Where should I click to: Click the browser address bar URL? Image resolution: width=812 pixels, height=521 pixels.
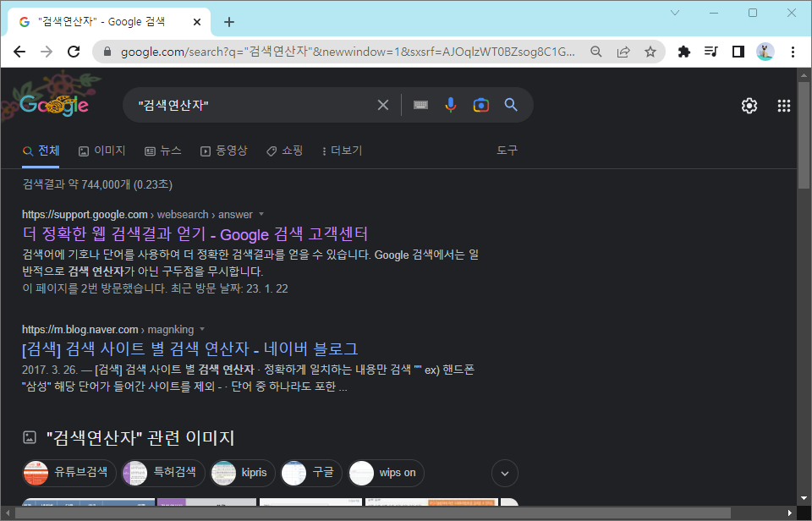pyautogui.click(x=348, y=52)
